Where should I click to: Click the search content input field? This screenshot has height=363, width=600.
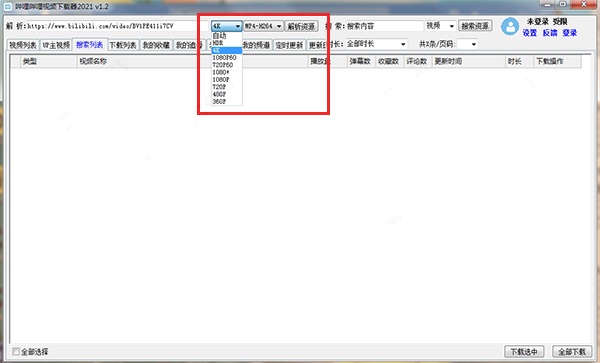click(x=384, y=26)
